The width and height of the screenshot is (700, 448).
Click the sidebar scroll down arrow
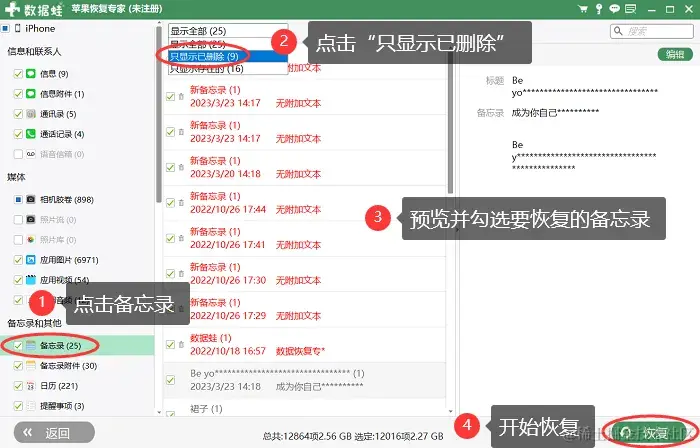(159, 412)
